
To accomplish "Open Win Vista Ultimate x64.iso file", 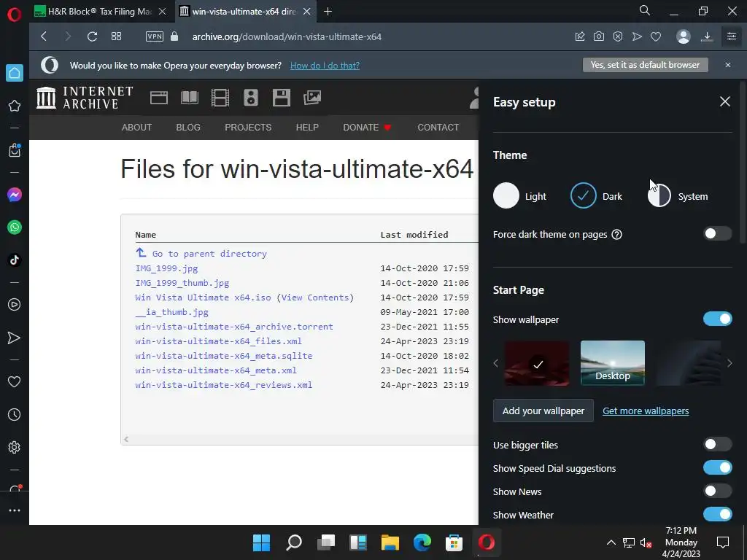I will pos(203,297).
